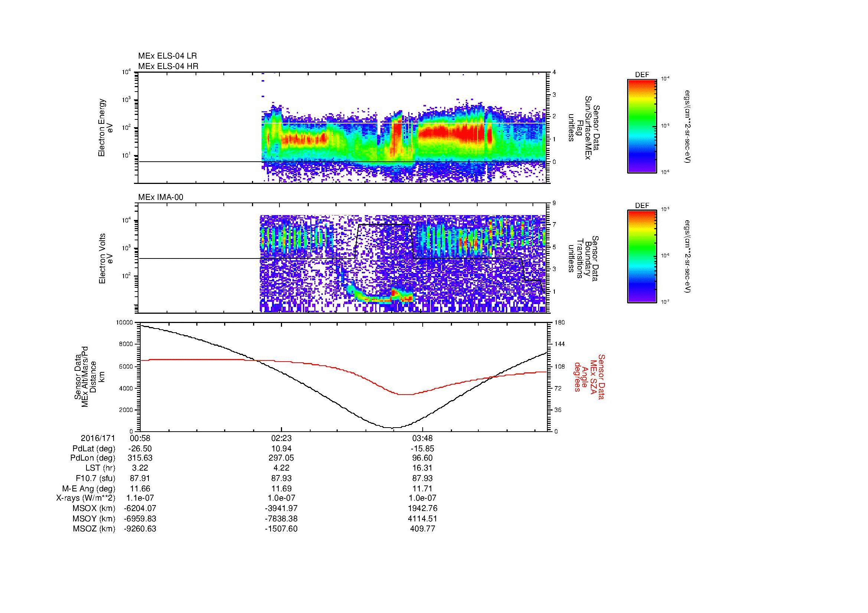
Task: Click the PdLat value 10.94
Action: [x=281, y=449]
